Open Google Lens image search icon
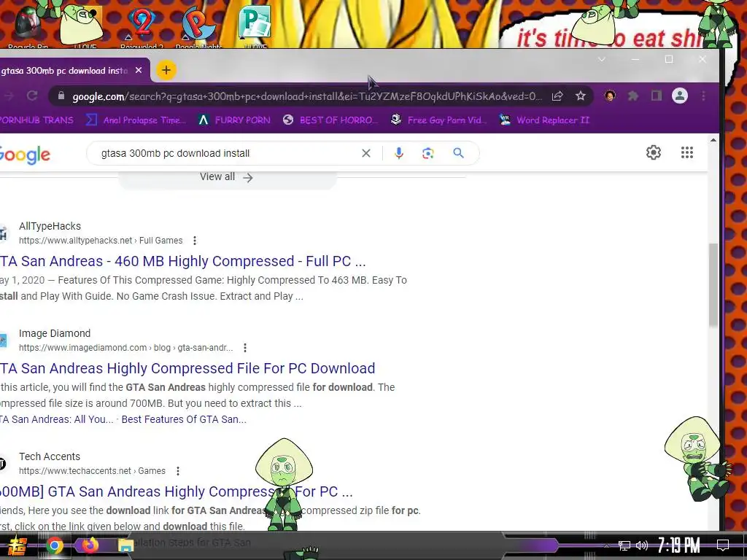Viewport: 747px width, 560px height. (x=427, y=153)
